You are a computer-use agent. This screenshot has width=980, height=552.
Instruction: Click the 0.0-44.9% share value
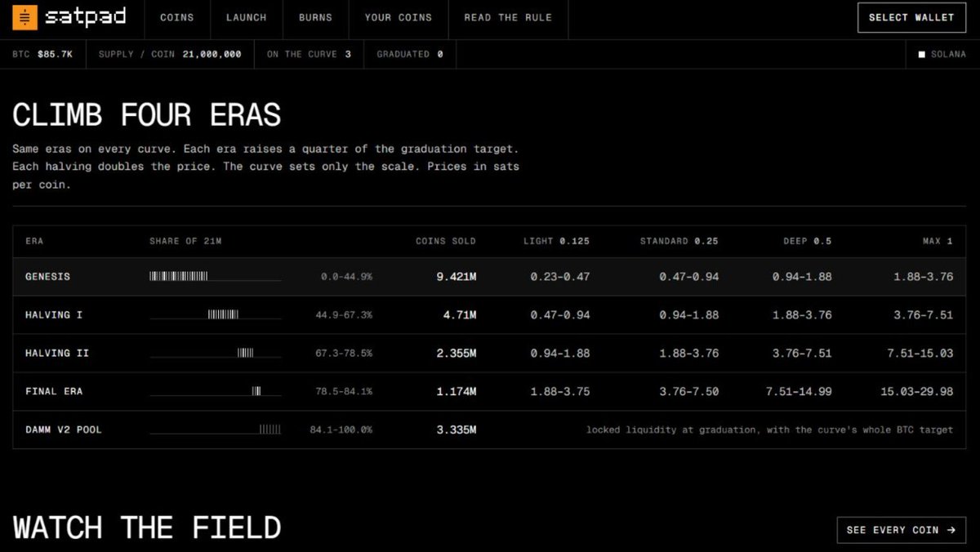tap(346, 277)
